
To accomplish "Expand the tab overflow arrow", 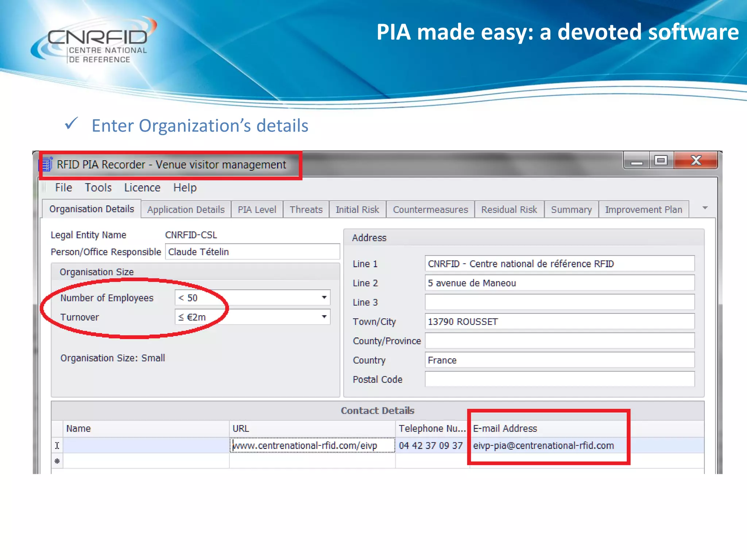I will (705, 208).
